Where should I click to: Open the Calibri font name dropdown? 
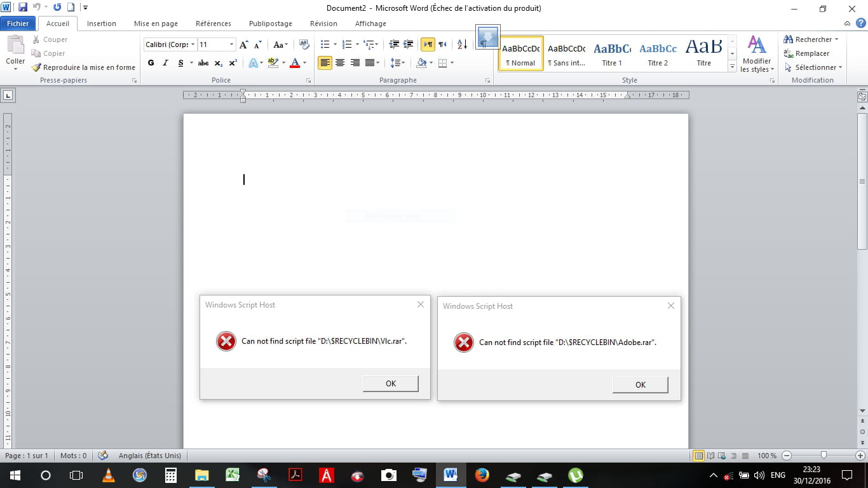pyautogui.click(x=193, y=44)
